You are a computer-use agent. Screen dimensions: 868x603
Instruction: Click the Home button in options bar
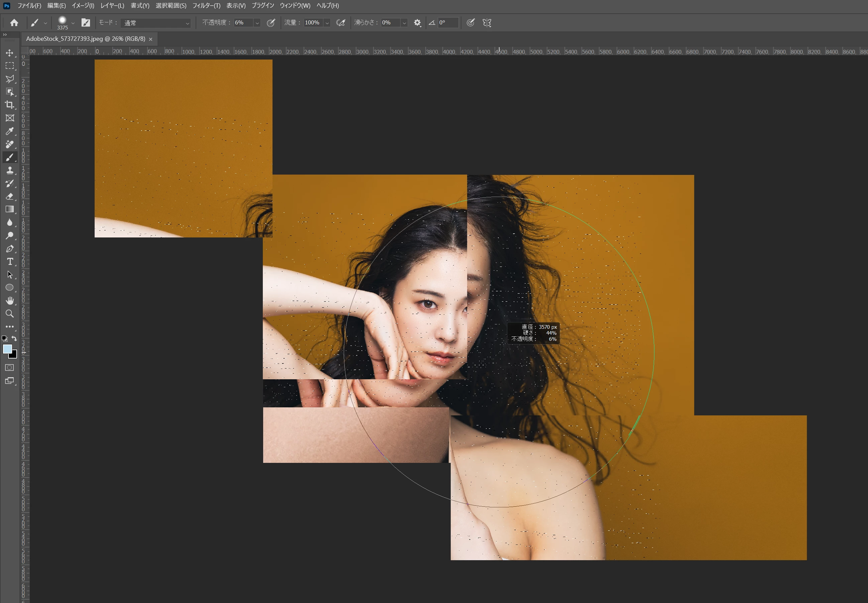14,23
